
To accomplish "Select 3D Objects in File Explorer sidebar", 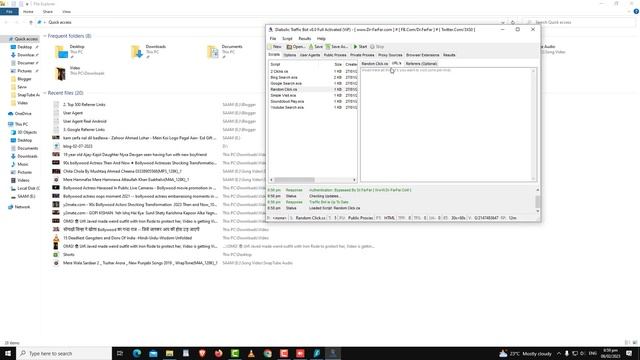I will coord(24,132).
